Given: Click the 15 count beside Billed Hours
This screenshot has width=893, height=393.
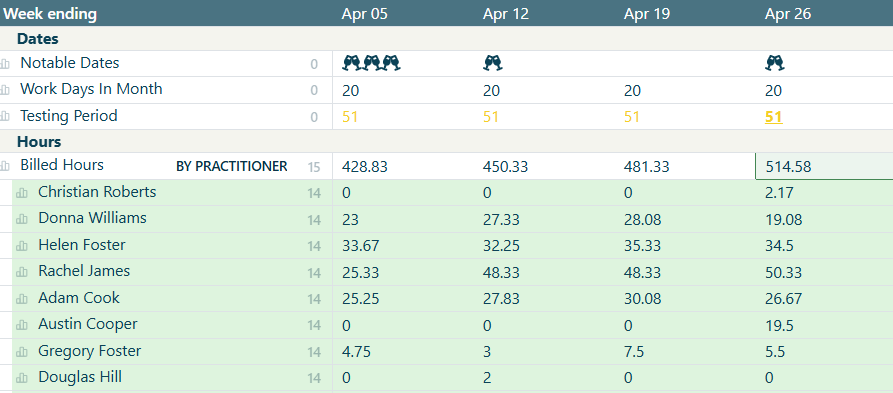Looking at the screenshot, I should [x=314, y=167].
